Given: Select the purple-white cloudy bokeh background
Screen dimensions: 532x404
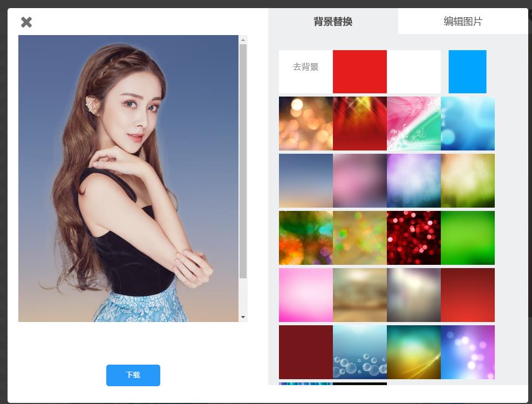Looking at the screenshot, I should pos(414,181).
